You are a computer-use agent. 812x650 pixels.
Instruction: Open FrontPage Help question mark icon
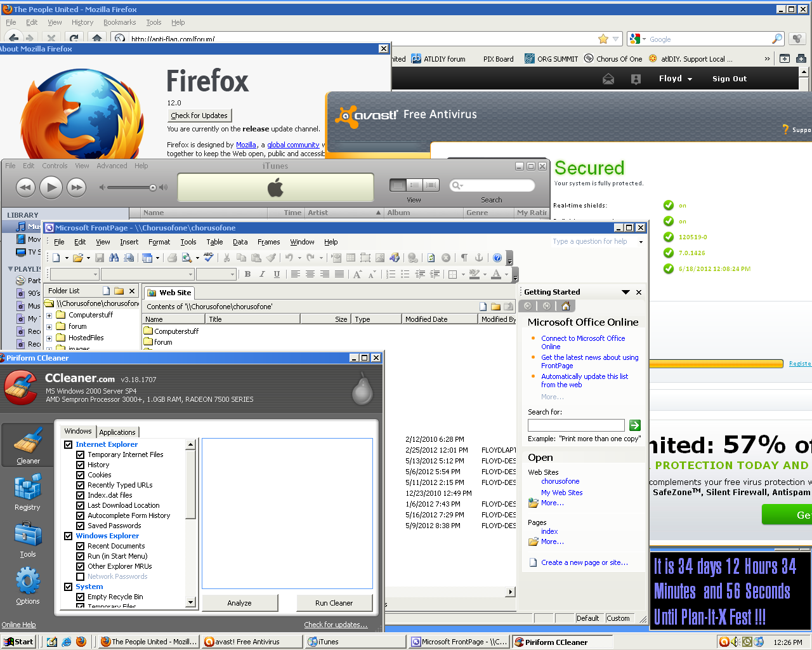(x=497, y=258)
